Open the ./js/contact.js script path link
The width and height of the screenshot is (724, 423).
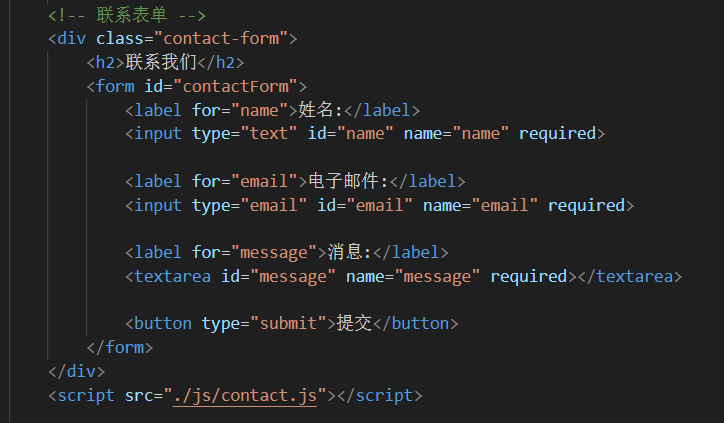tap(246, 395)
